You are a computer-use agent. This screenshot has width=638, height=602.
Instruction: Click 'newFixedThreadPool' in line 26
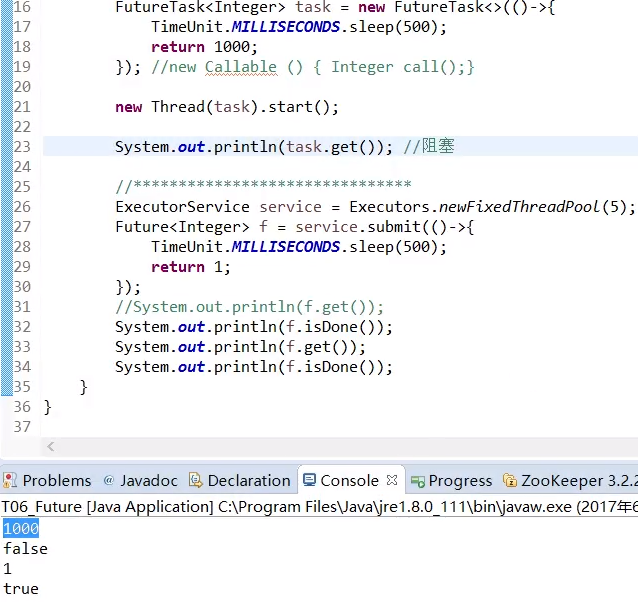coord(520,207)
